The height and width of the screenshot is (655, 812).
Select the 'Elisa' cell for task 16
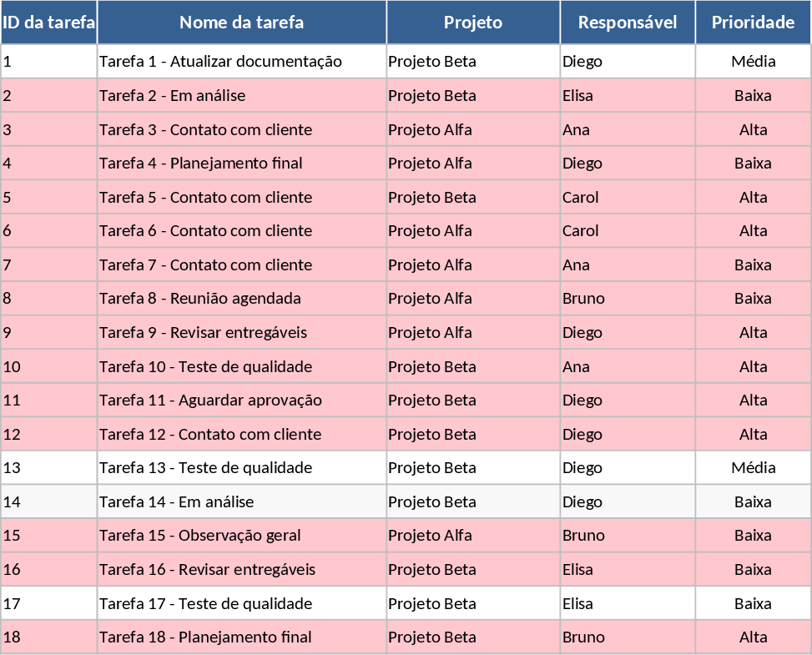pos(628,570)
